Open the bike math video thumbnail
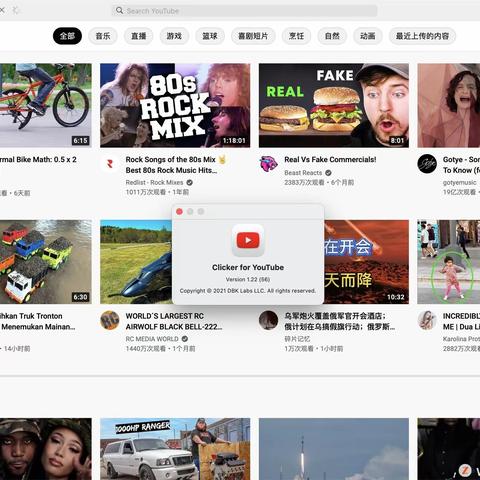 [x=46, y=105]
